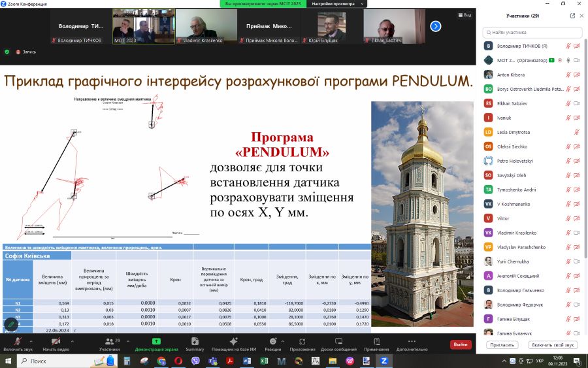Click Включить свой звук button
Screen dimensions: 588x368
(553, 344)
